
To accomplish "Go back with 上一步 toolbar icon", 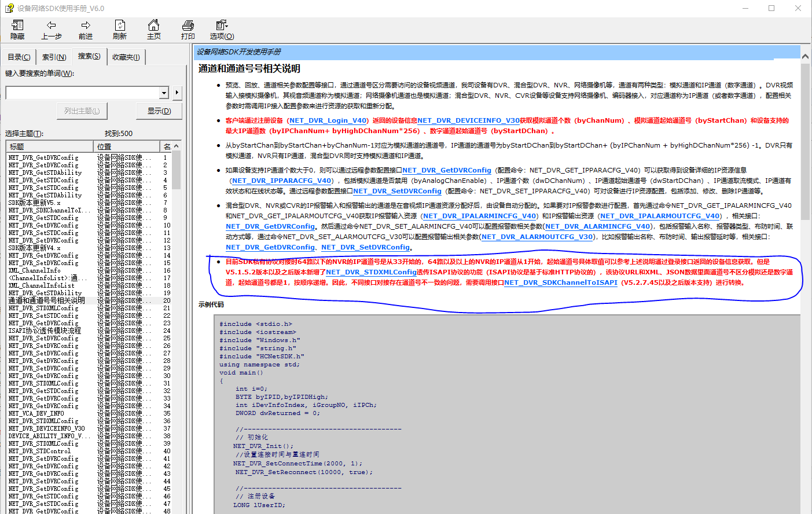I will pos(52,30).
